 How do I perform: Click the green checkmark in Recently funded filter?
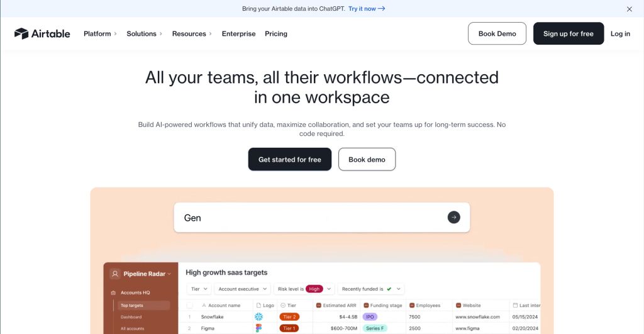389,289
